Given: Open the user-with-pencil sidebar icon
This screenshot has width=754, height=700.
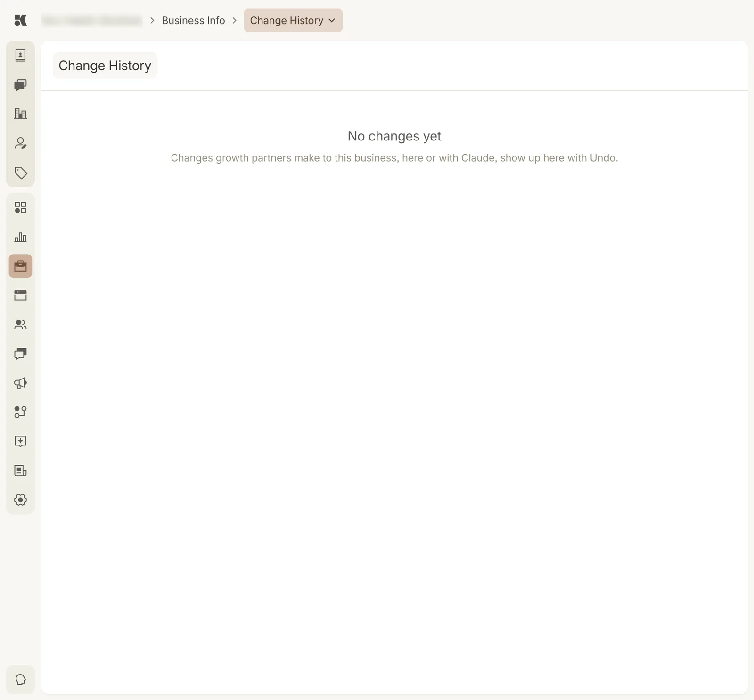Looking at the screenshot, I should tap(20, 143).
